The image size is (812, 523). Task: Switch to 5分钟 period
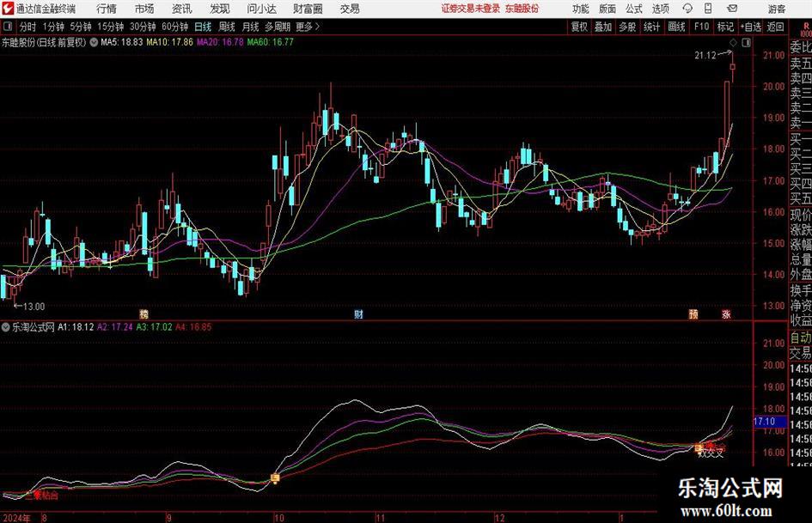81,27
